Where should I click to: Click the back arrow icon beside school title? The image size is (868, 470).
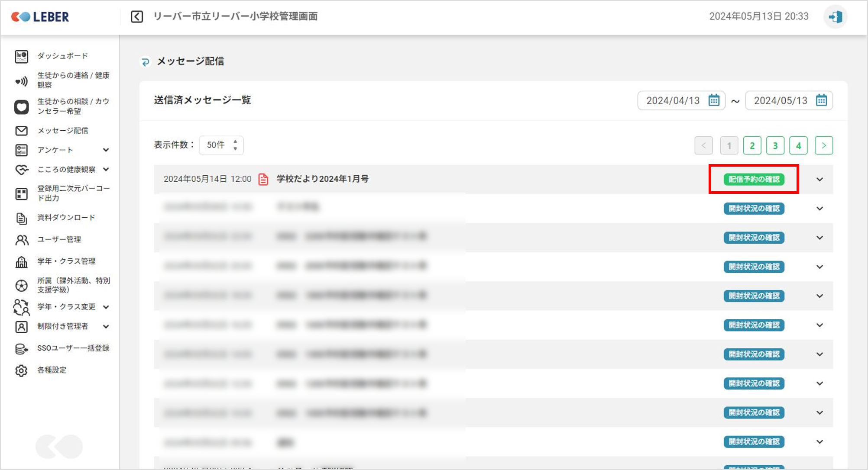point(137,17)
